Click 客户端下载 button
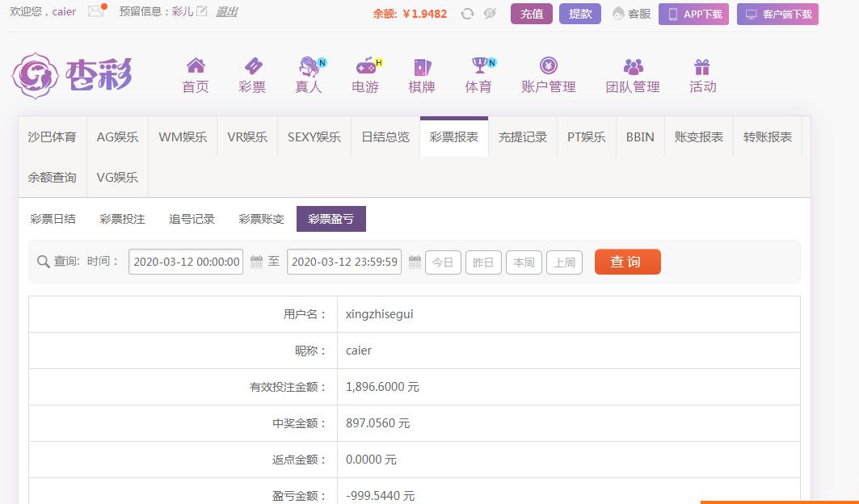859x504 pixels. (777, 14)
